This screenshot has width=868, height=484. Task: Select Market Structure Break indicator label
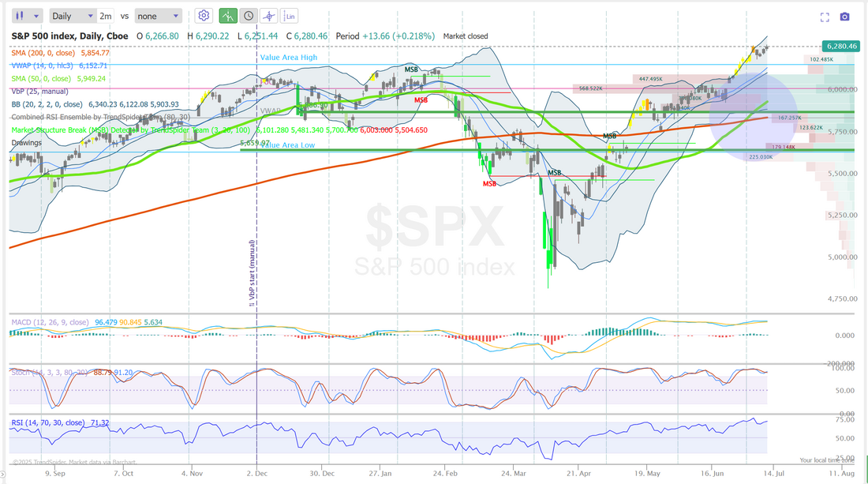[x=219, y=130]
